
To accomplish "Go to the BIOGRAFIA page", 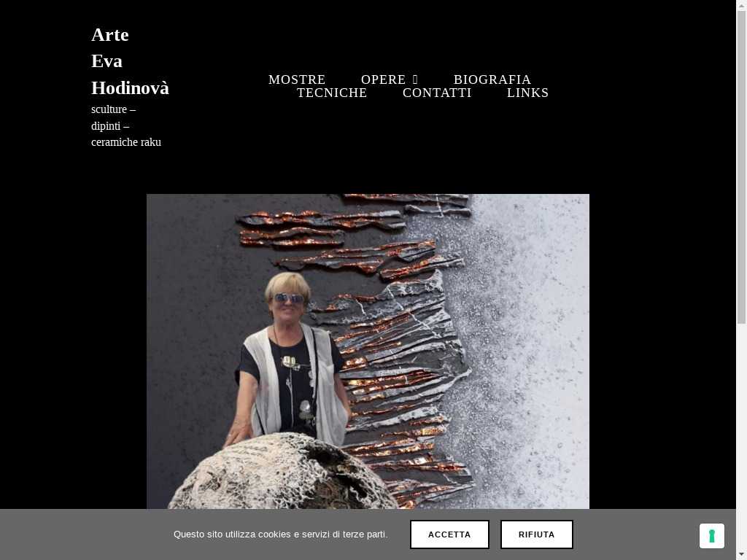I will [492, 79].
